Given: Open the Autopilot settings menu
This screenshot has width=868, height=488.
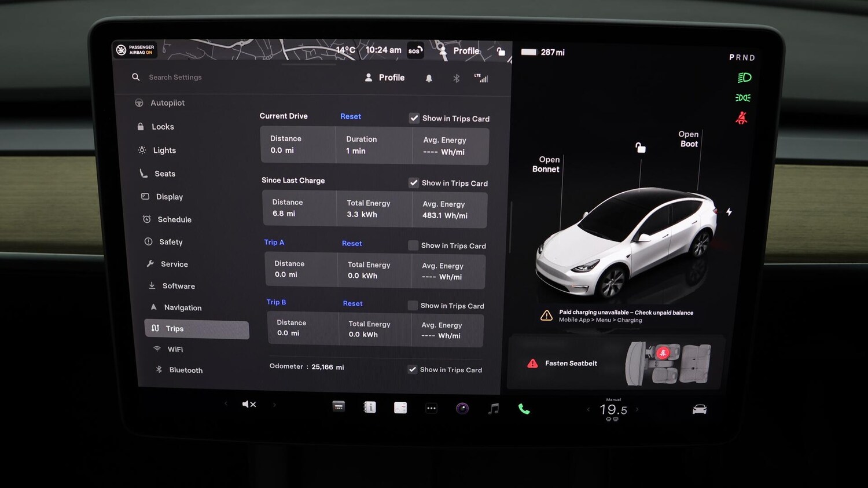Looking at the screenshot, I should (x=160, y=103).
